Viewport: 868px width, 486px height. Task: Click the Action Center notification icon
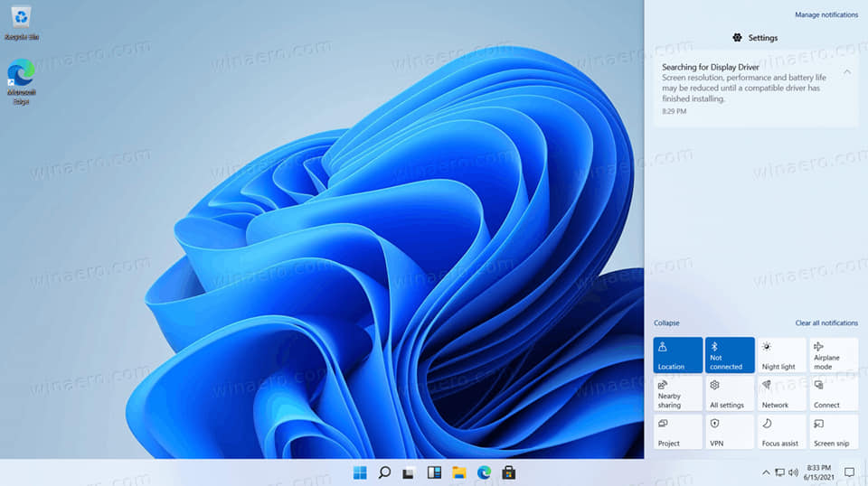click(x=849, y=472)
